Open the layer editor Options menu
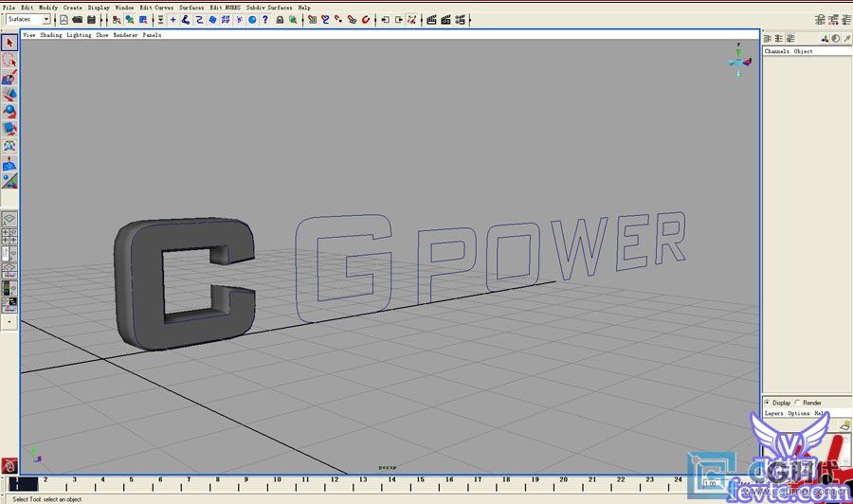The image size is (853, 504). pyautogui.click(x=799, y=413)
